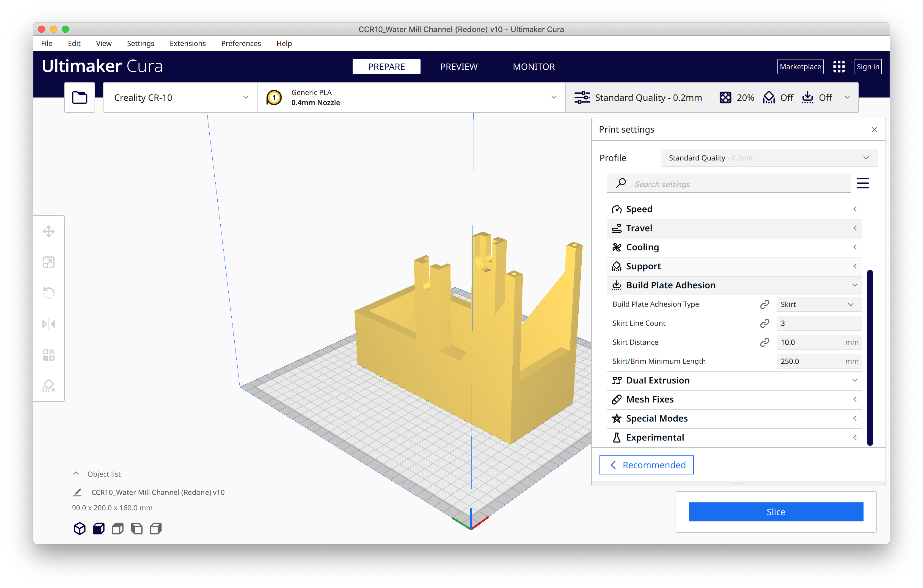Toggle link icon for Skirt Distance
923x588 pixels.
tap(764, 342)
